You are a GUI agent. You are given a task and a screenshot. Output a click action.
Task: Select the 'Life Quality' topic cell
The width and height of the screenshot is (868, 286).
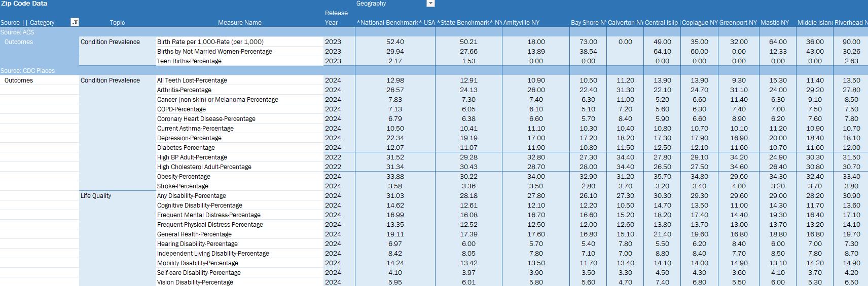coord(96,196)
